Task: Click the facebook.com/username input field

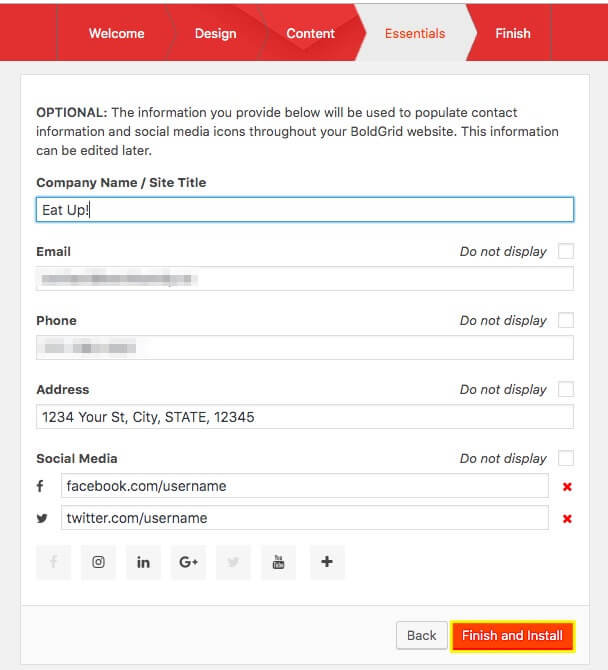Action: [x=305, y=486]
